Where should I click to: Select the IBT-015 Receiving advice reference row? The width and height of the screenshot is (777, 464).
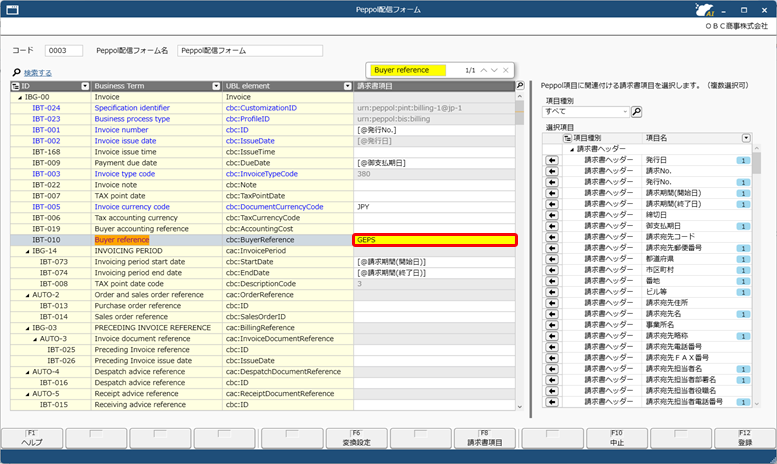coord(263,405)
